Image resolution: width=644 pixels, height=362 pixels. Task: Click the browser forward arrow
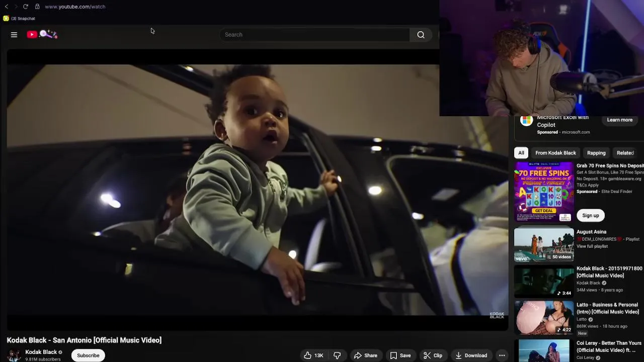pyautogui.click(x=16, y=7)
